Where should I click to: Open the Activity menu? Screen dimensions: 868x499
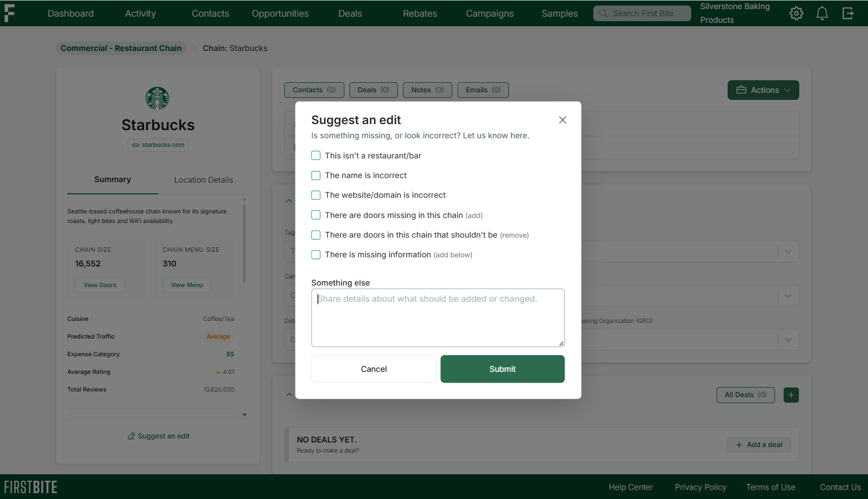click(x=140, y=14)
